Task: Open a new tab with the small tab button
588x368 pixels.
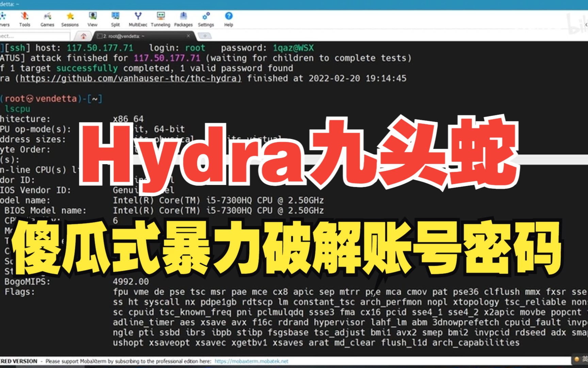Action: tap(205, 36)
